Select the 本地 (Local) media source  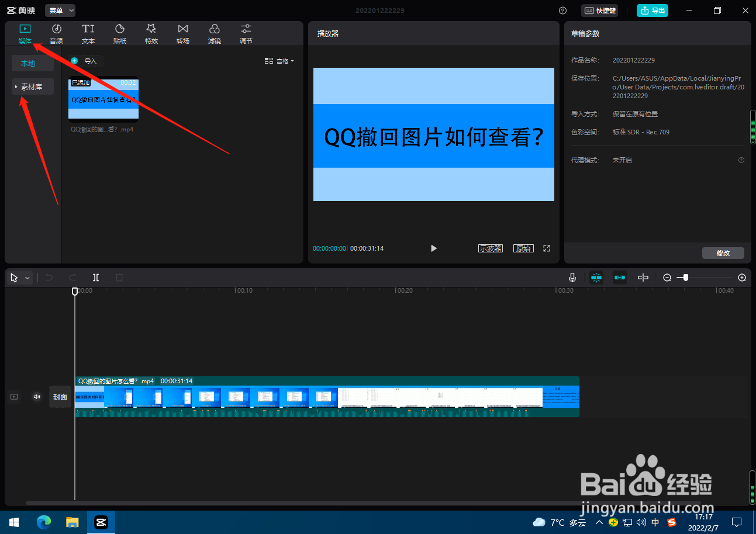[x=33, y=64]
